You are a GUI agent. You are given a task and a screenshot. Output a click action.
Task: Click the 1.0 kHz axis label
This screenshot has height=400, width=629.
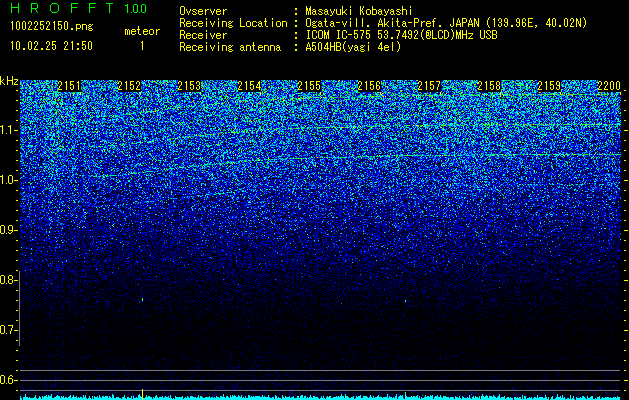coord(9,180)
